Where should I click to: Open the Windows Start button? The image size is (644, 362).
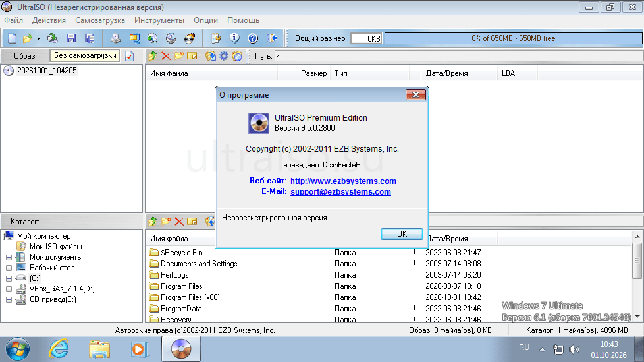17,349
